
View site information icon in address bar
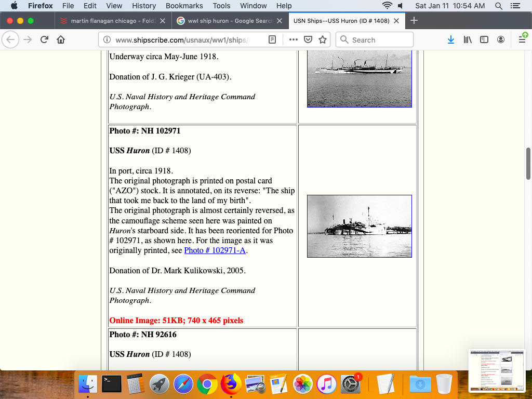point(107,40)
